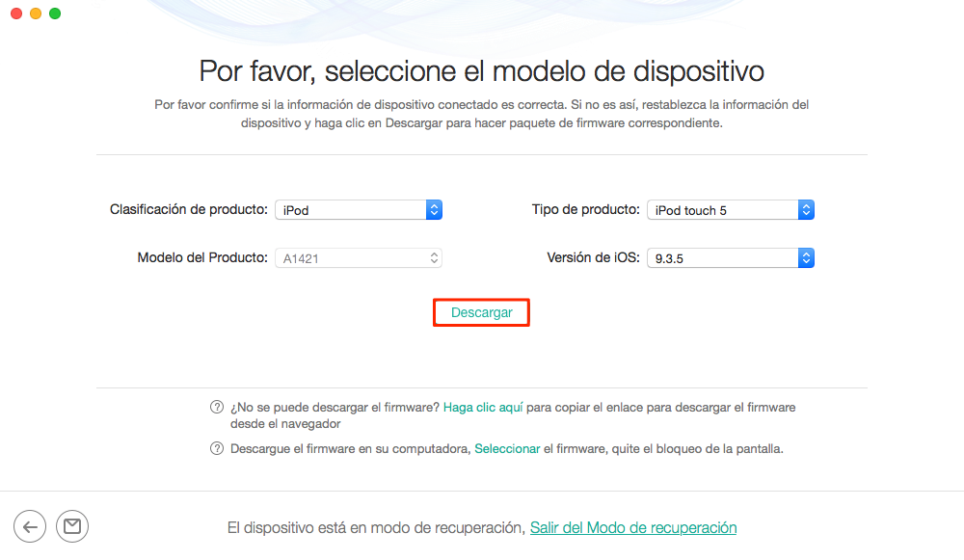Click the back arrow icon
The image size is (964, 560).
point(30,526)
